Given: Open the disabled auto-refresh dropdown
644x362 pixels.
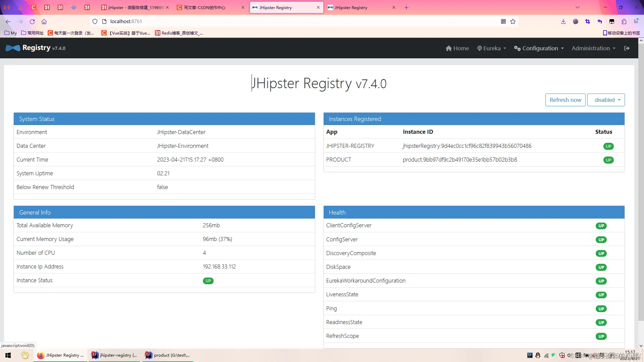Looking at the screenshot, I should click(606, 100).
